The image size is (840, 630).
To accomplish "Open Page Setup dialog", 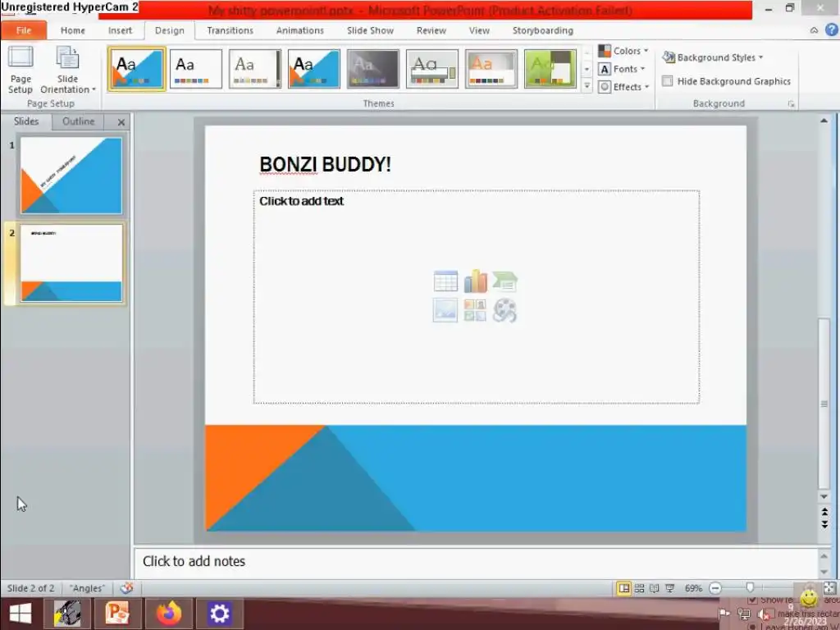I will click(x=21, y=70).
